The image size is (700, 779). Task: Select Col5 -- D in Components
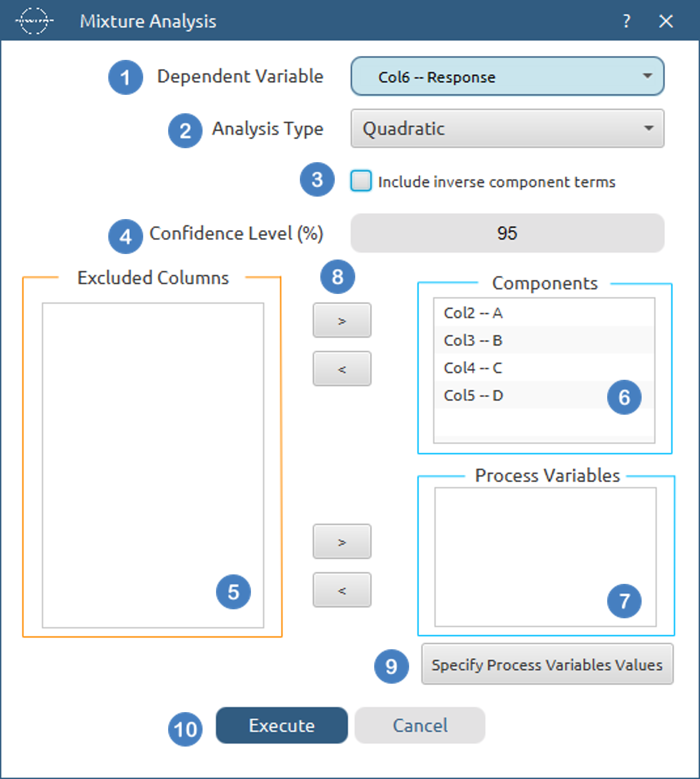click(544, 395)
